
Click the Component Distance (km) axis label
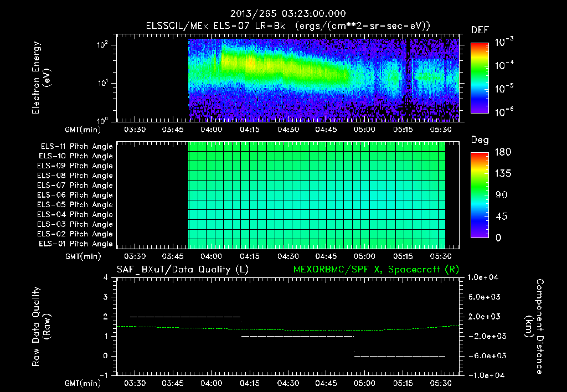pos(534,327)
